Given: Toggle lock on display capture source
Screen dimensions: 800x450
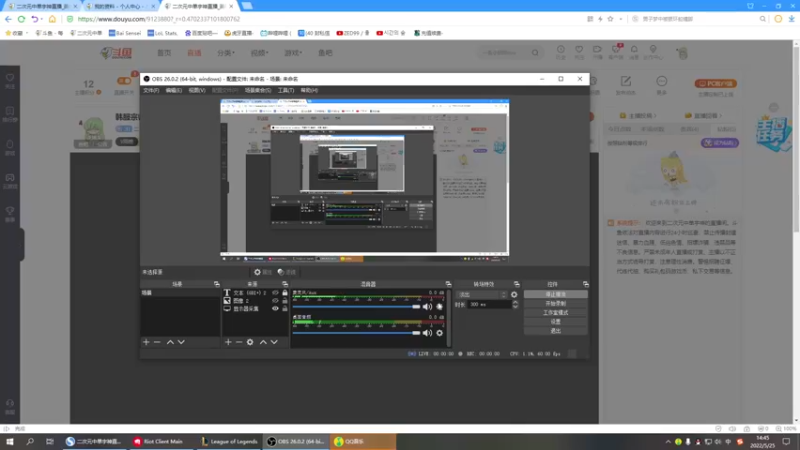Looking at the screenshot, I should tap(285, 309).
